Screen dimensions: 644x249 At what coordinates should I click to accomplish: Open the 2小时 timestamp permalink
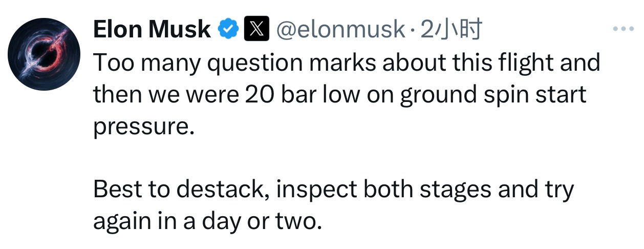pyautogui.click(x=451, y=31)
